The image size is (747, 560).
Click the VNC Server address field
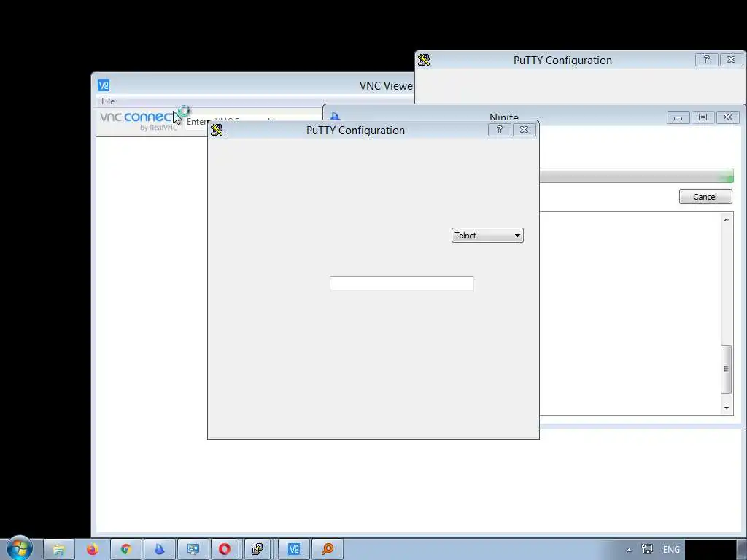click(254, 122)
